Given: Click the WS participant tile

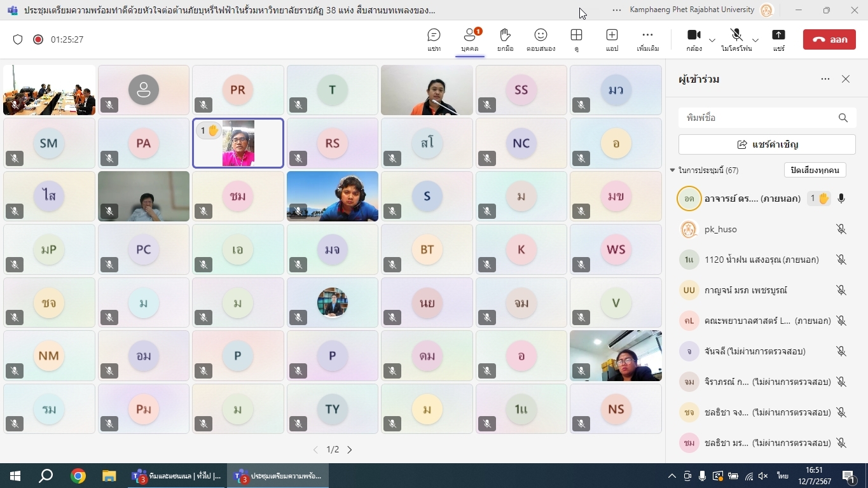Looking at the screenshot, I should tap(616, 249).
